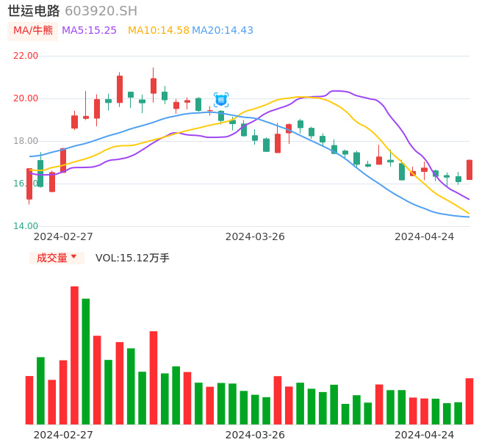This screenshot has width=504, height=445.
Task: Click the stock code 603920.SH
Action: pyautogui.click(x=101, y=11)
